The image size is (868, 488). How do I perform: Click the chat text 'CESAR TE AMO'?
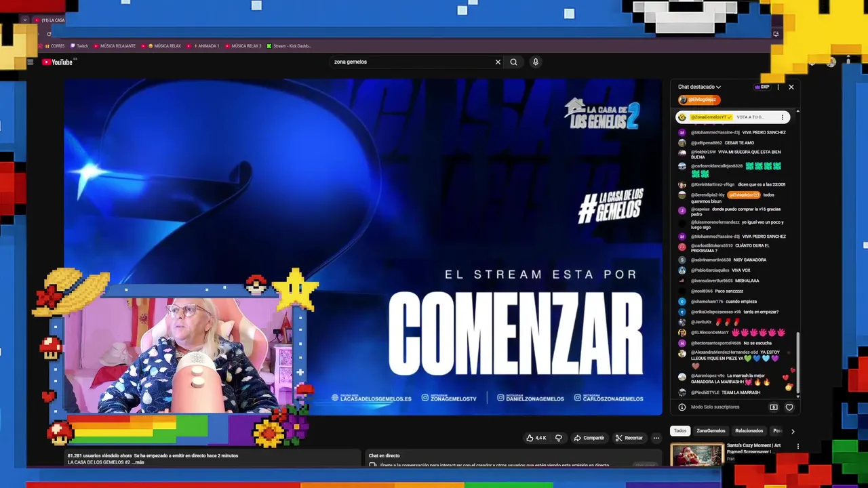click(739, 143)
